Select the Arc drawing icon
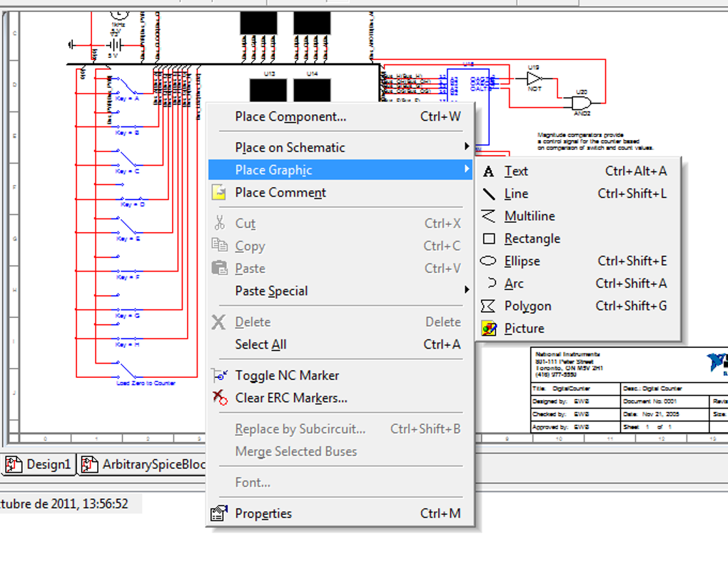The height and width of the screenshot is (565, 728). click(491, 283)
